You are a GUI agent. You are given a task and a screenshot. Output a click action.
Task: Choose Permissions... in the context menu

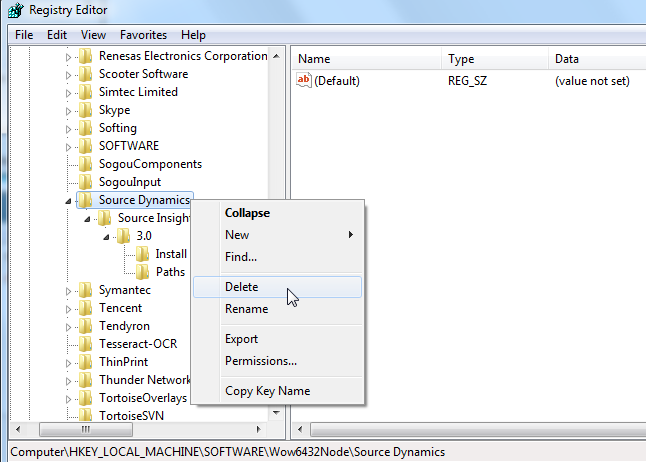[x=277, y=361]
